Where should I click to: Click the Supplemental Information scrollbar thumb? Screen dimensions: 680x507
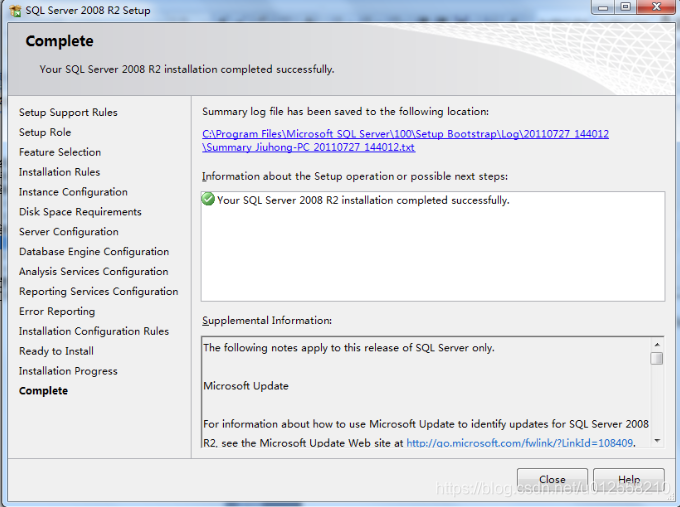coord(657,359)
